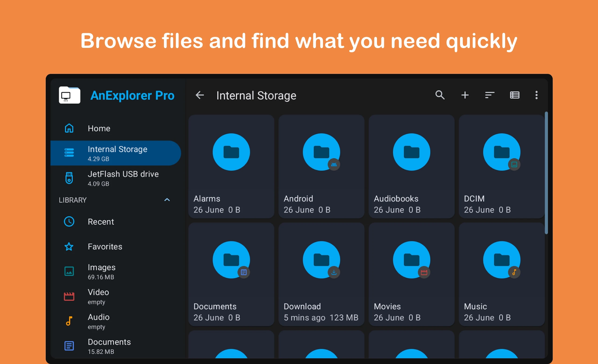Open the Documents folder card in grid

(231, 274)
